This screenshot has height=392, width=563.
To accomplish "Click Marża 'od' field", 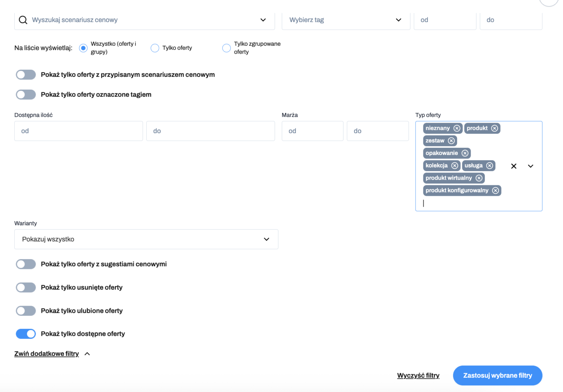I will coord(313,131).
